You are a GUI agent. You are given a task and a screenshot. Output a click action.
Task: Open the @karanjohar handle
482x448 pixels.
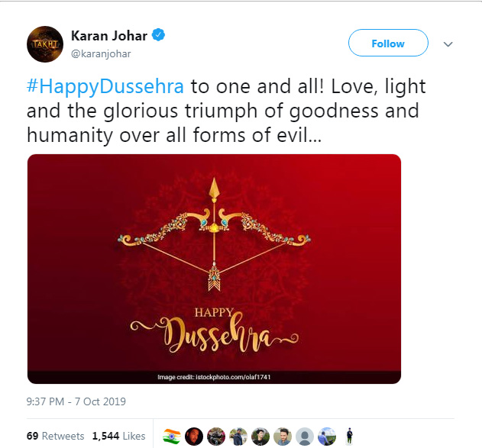click(x=101, y=54)
